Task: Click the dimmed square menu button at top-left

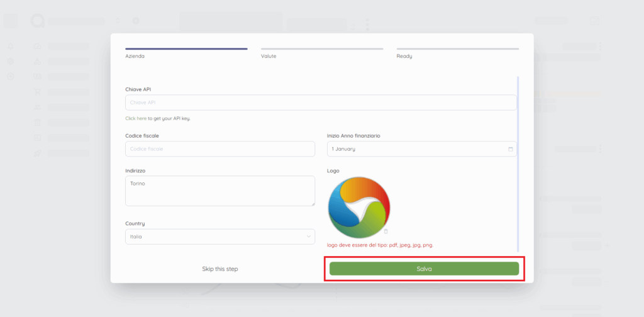Action: click(11, 21)
